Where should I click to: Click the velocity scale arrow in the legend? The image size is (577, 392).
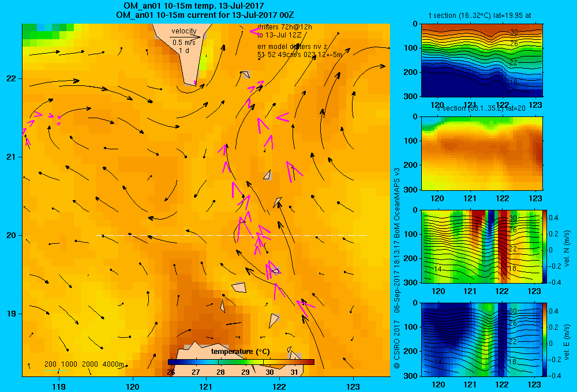(x=185, y=37)
